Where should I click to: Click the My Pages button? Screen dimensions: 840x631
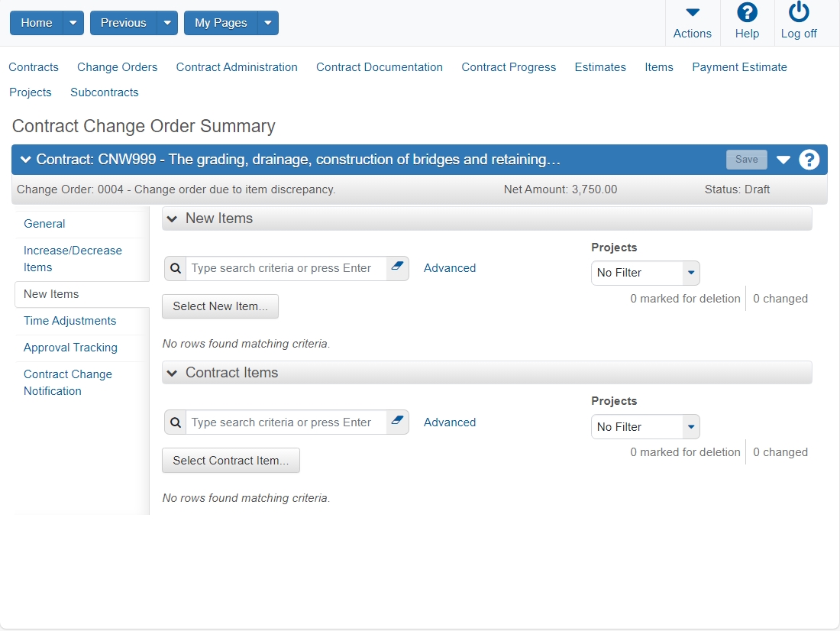(221, 23)
